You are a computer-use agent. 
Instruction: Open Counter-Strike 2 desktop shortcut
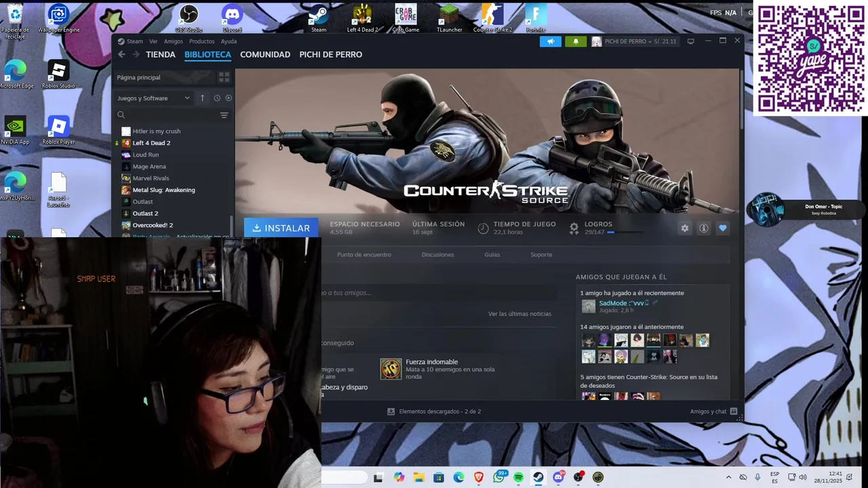tap(493, 18)
